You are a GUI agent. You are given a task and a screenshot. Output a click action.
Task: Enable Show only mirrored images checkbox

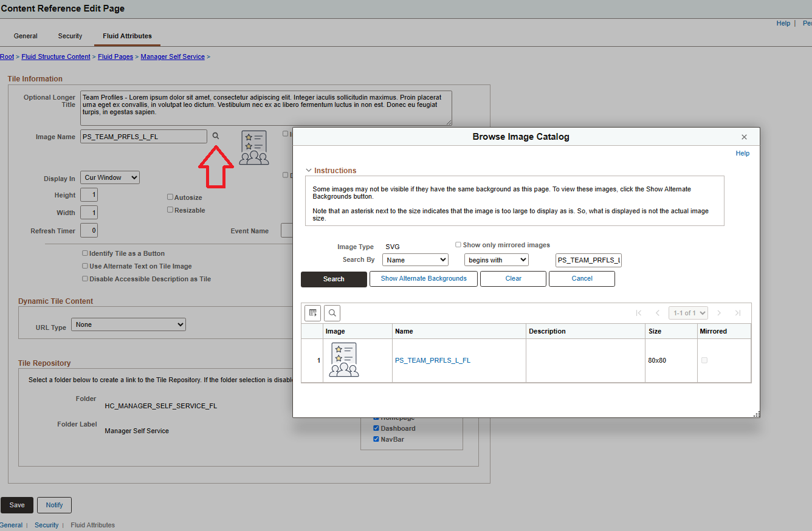click(458, 245)
